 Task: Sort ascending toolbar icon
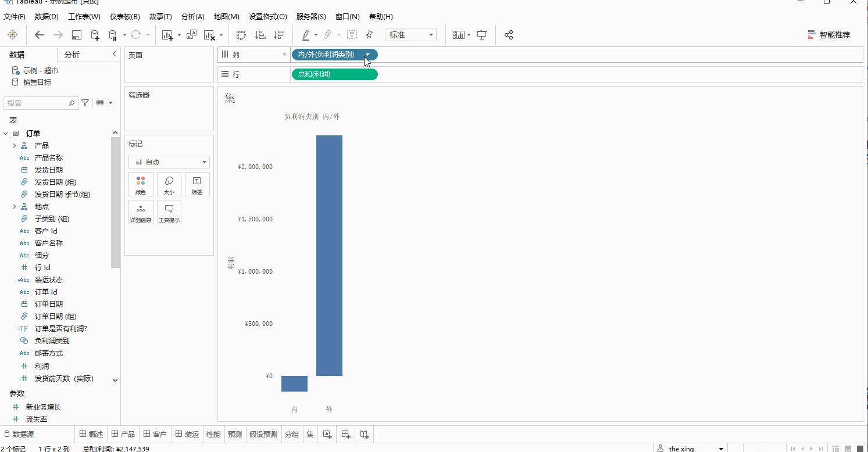coord(260,35)
